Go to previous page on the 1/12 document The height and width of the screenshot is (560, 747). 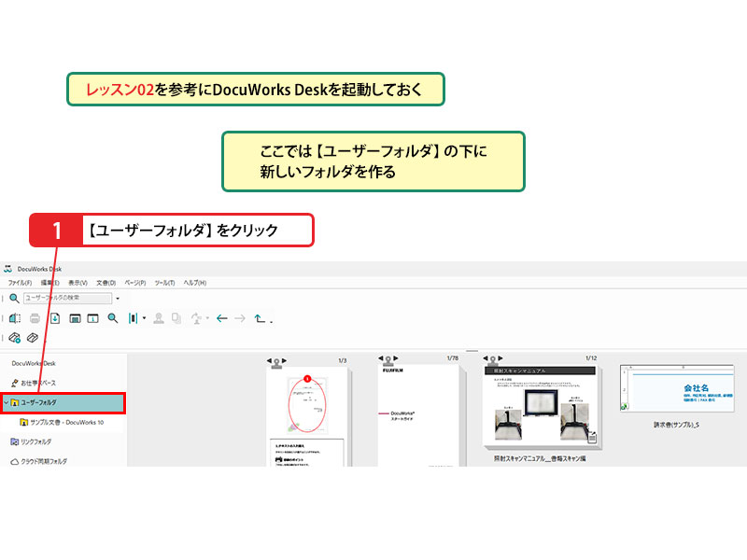point(486,358)
